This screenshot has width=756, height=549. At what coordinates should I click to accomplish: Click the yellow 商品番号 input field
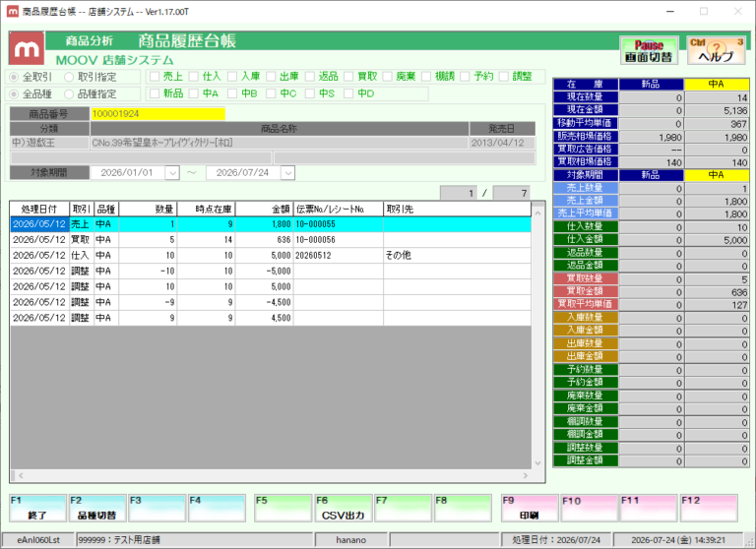pos(157,114)
